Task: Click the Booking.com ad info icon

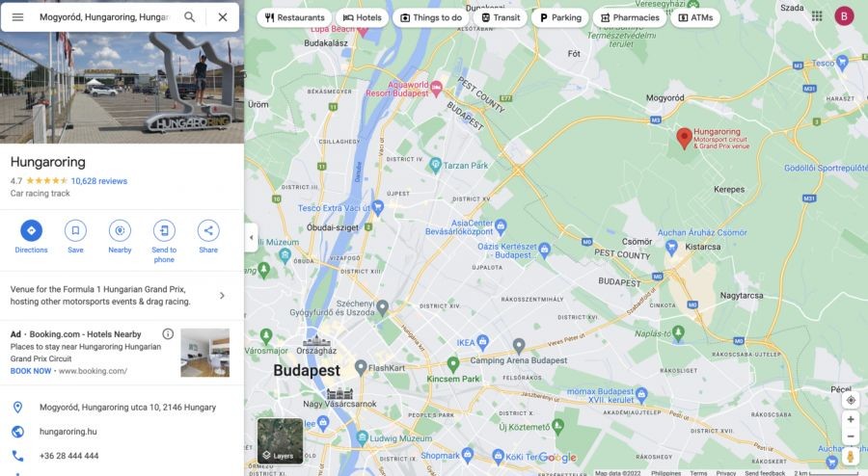Action: click(168, 334)
